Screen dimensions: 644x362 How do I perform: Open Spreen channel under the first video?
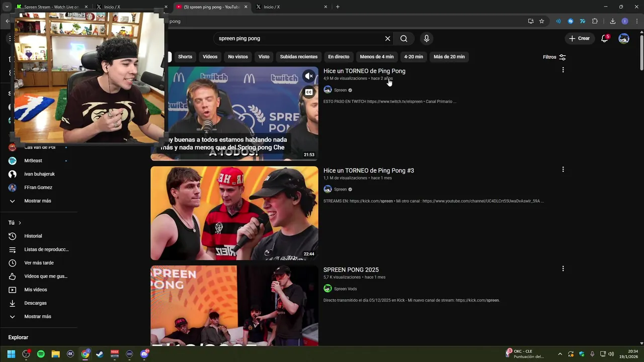click(x=340, y=90)
